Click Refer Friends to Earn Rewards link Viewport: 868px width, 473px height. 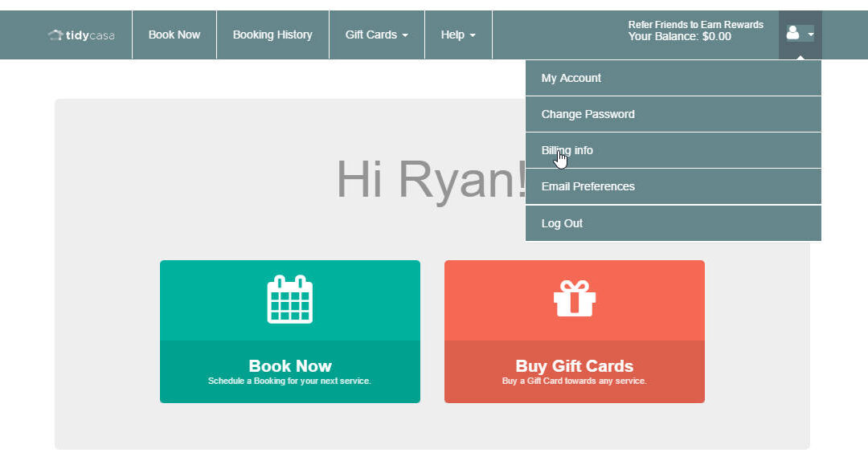(695, 25)
